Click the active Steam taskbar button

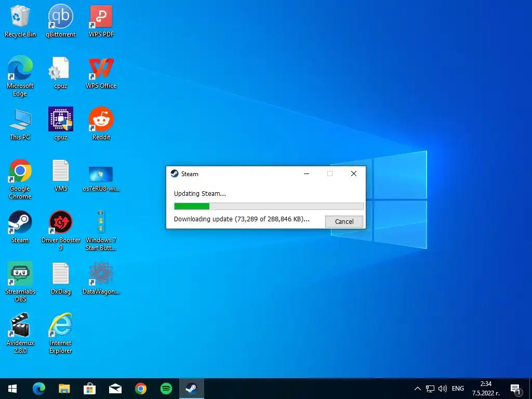click(191, 389)
